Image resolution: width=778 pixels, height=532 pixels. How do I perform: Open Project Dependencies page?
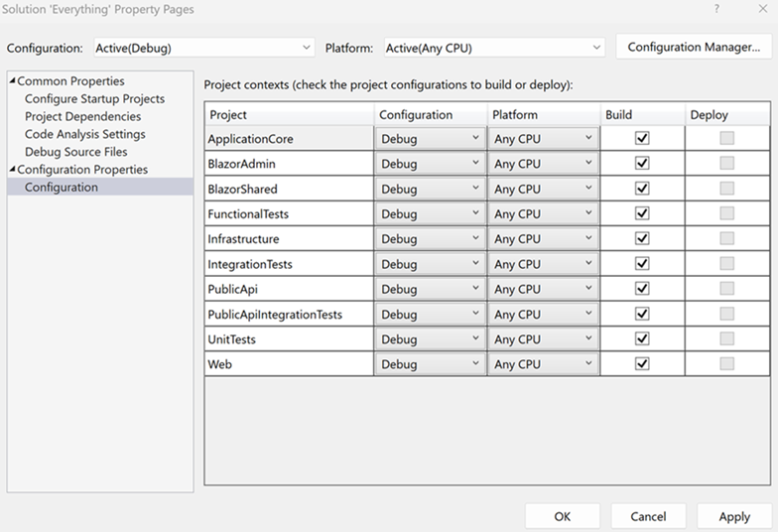(x=82, y=117)
